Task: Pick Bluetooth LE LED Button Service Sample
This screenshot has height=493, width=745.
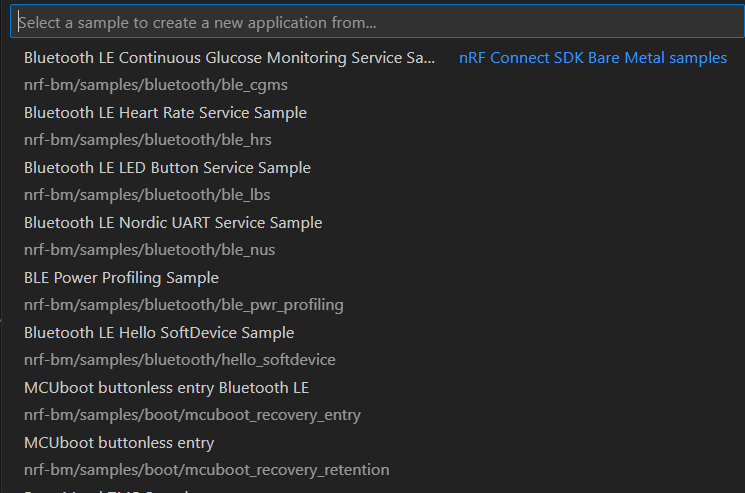Action: [x=167, y=168]
